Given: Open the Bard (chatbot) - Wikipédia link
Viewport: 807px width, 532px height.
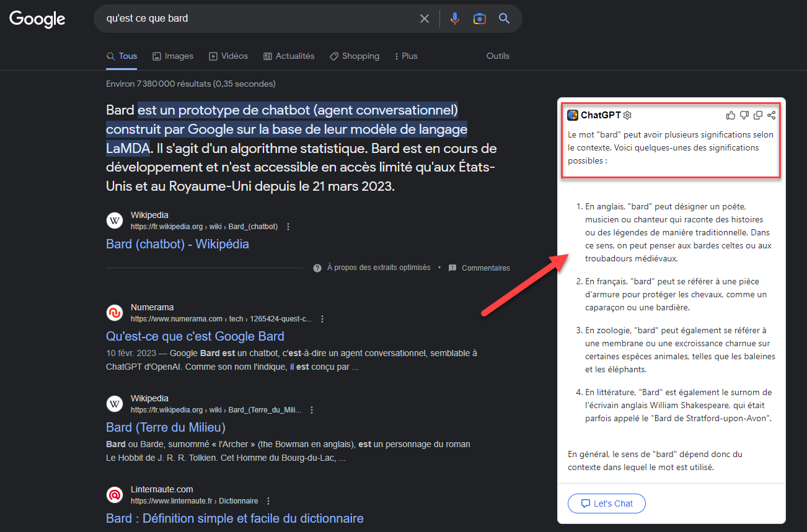Looking at the screenshot, I should pos(177,244).
